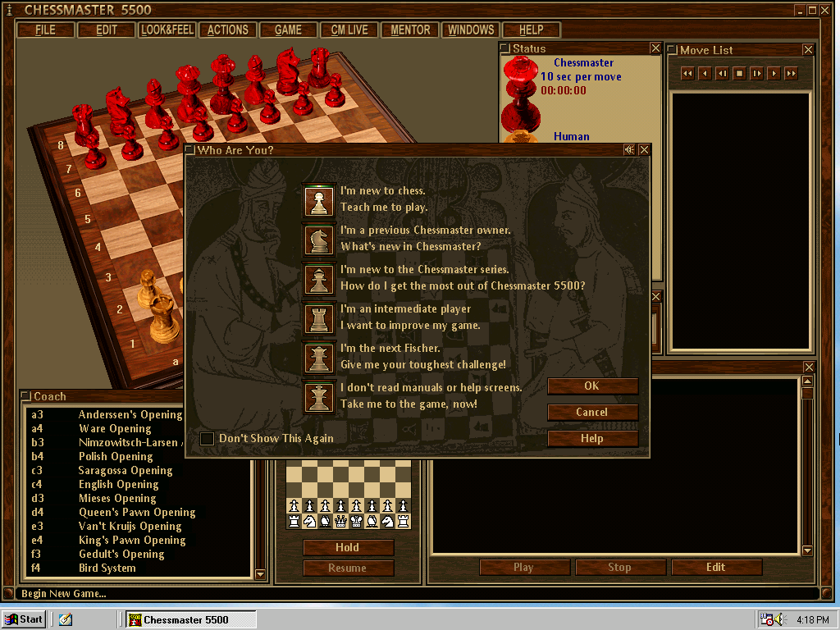Screen dimensions: 840x630
Task: Choose the rook icon for intermediate player
Action: 319,319
